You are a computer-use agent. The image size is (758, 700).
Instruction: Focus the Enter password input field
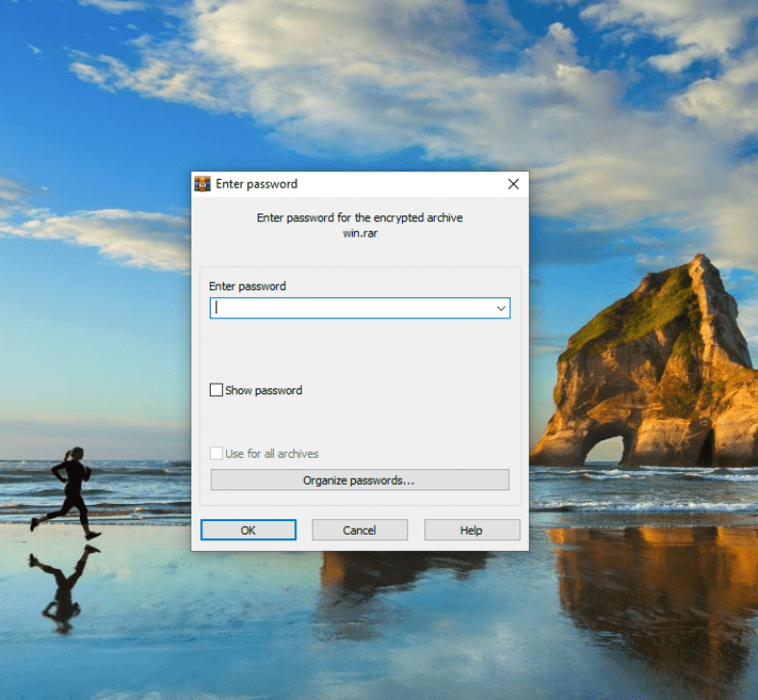pyautogui.click(x=360, y=309)
